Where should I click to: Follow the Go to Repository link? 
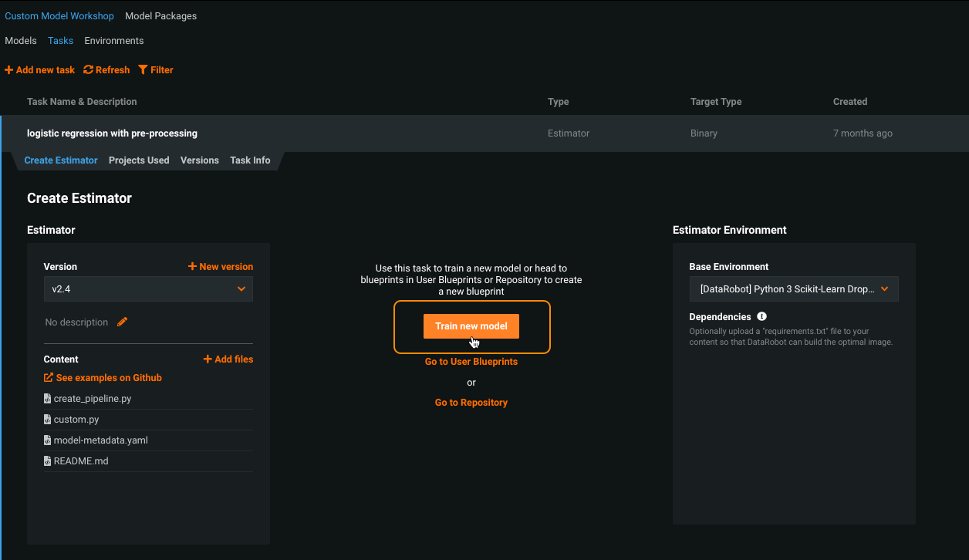pyautogui.click(x=471, y=403)
